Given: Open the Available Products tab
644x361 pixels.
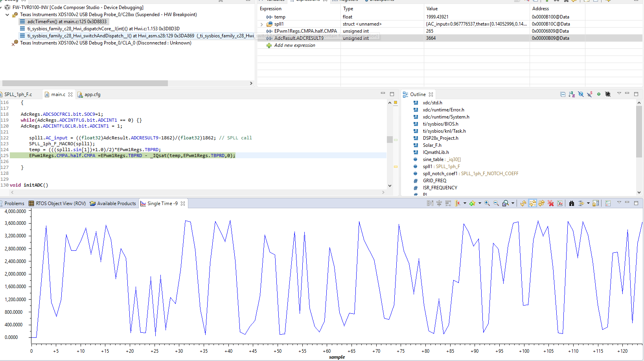Looking at the screenshot, I should tap(113, 204).
